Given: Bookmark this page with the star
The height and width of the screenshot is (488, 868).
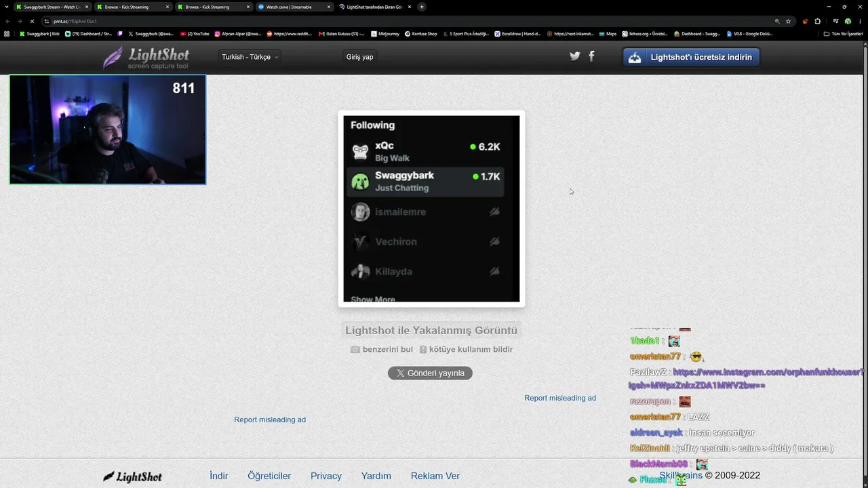Looking at the screenshot, I should (788, 21).
